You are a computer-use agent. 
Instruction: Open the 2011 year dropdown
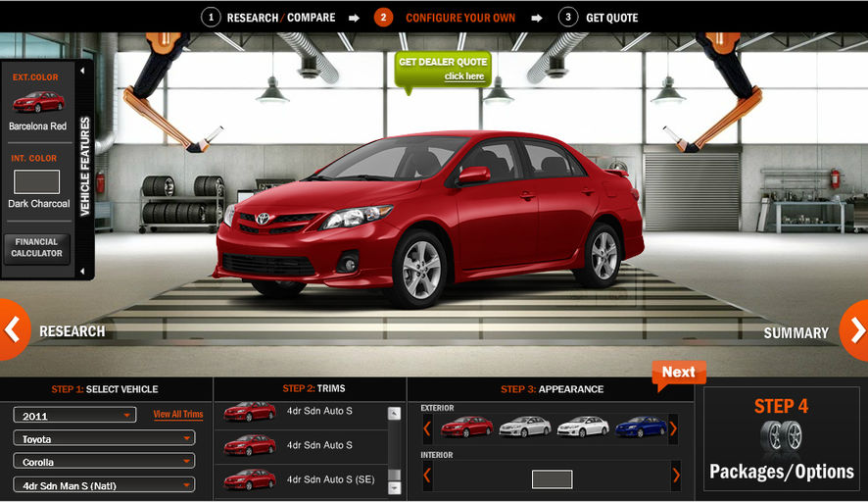point(74,416)
